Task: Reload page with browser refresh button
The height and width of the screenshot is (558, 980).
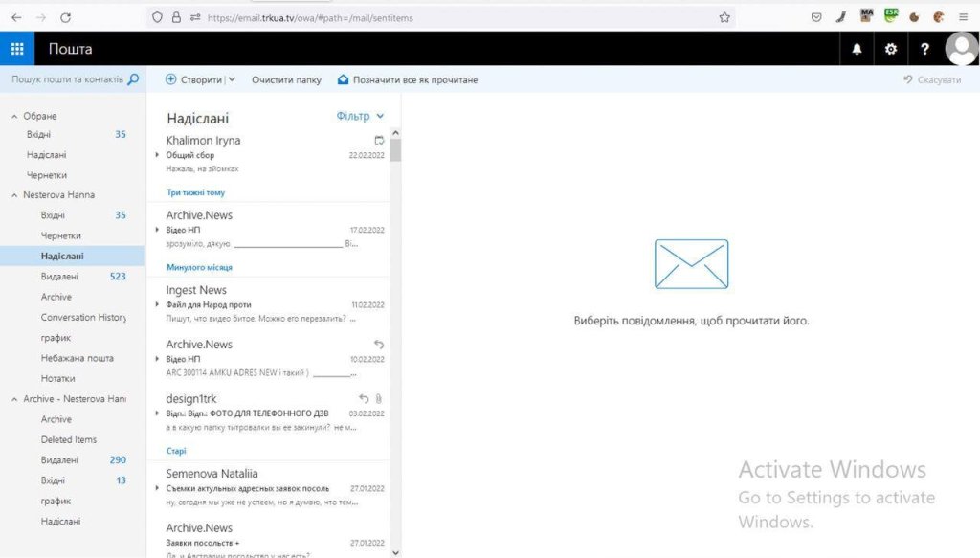Action: click(65, 17)
